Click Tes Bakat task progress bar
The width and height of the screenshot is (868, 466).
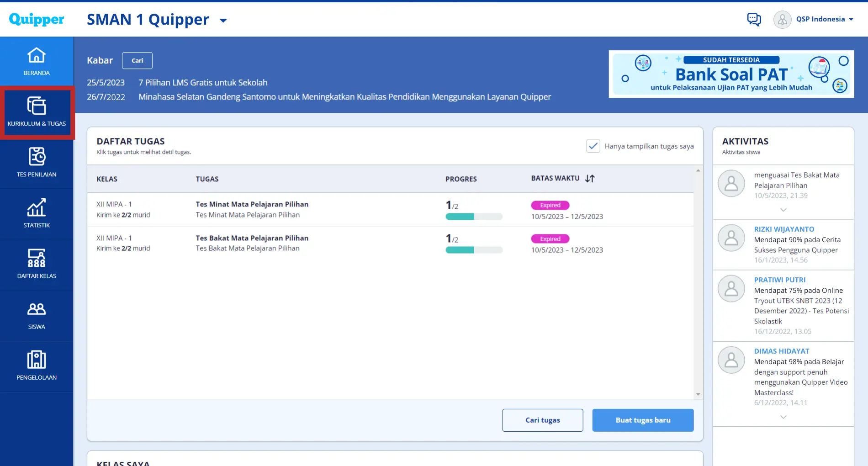coord(474,250)
